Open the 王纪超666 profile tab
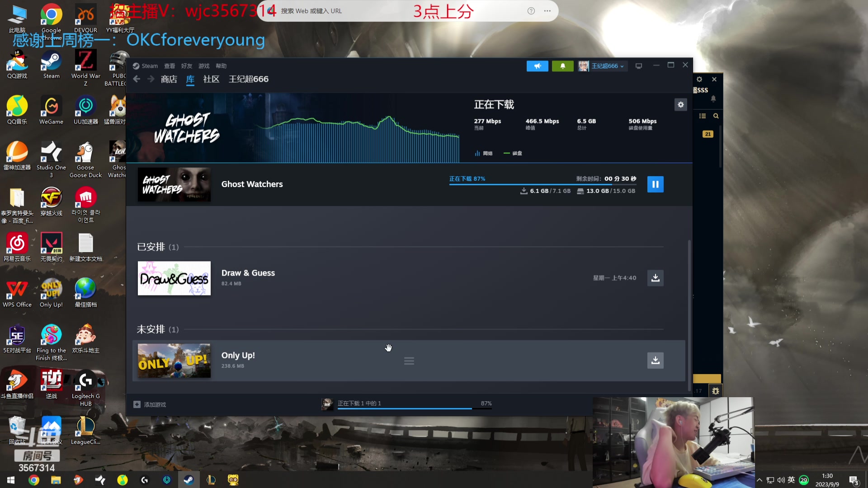The height and width of the screenshot is (488, 868). [x=248, y=79]
